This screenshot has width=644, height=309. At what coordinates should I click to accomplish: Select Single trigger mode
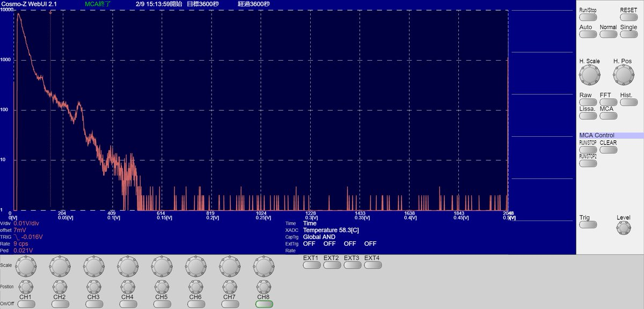pyautogui.click(x=628, y=34)
